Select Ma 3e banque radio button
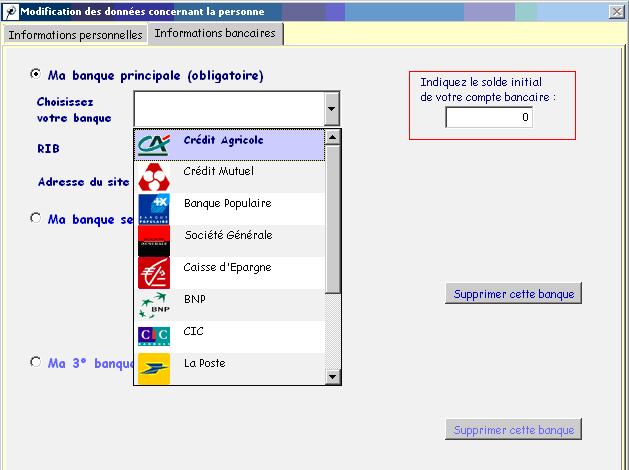The width and height of the screenshot is (629, 470). pos(36,362)
